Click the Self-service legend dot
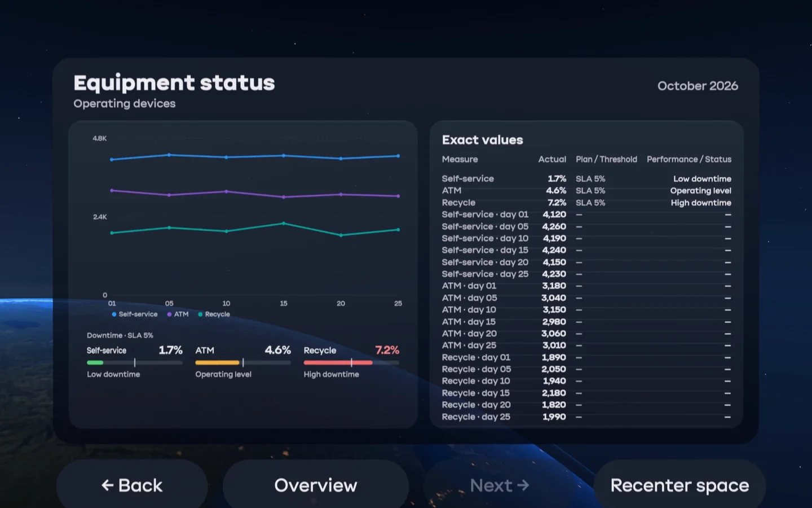 114,314
